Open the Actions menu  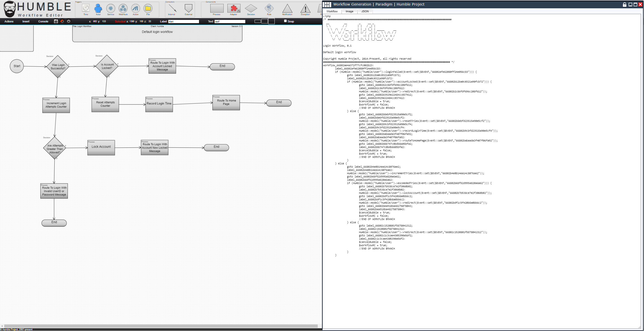tap(9, 21)
